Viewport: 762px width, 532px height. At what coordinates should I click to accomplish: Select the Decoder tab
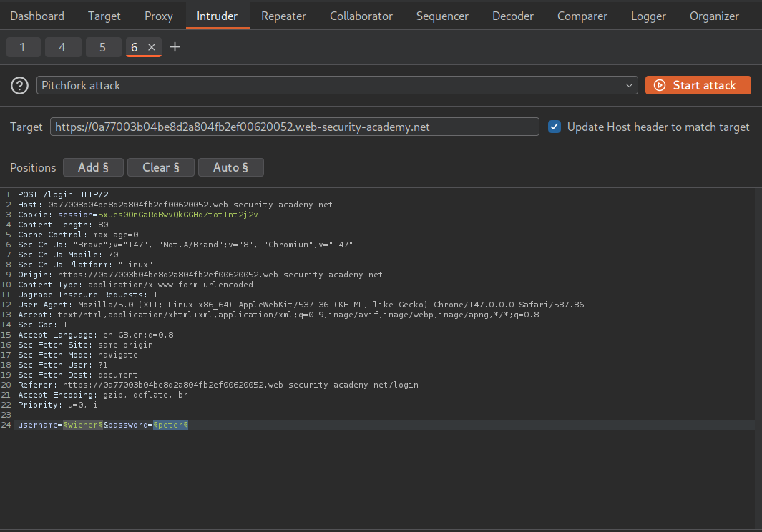(513, 16)
